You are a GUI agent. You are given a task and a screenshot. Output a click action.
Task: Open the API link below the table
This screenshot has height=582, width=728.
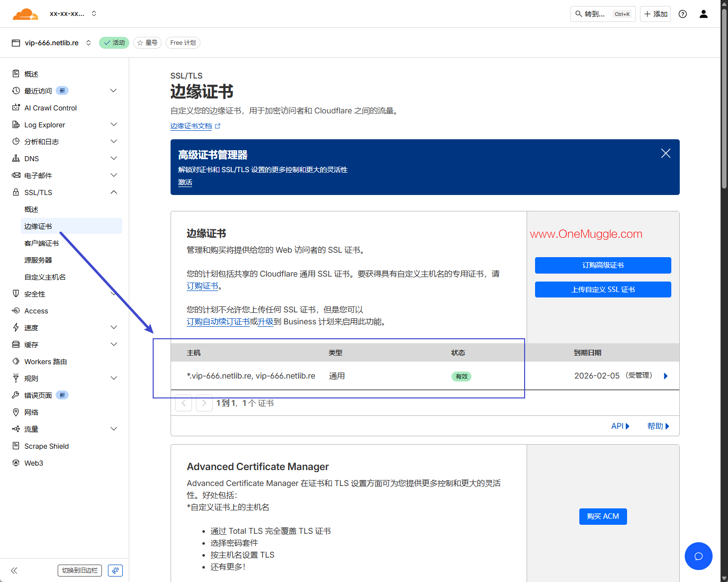tap(621, 426)
